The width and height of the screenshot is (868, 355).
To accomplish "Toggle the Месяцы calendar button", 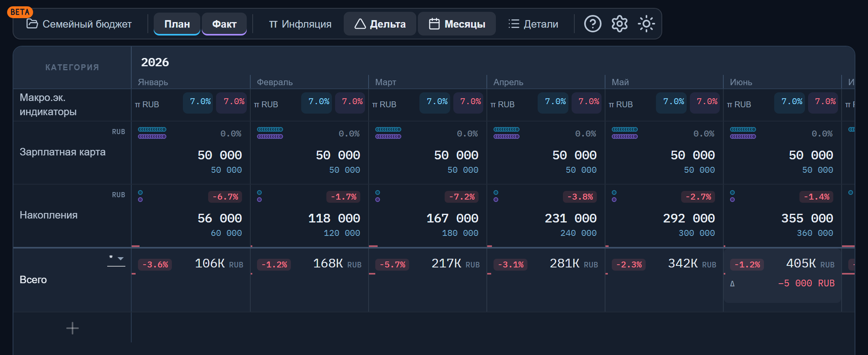I will point(457,24).
